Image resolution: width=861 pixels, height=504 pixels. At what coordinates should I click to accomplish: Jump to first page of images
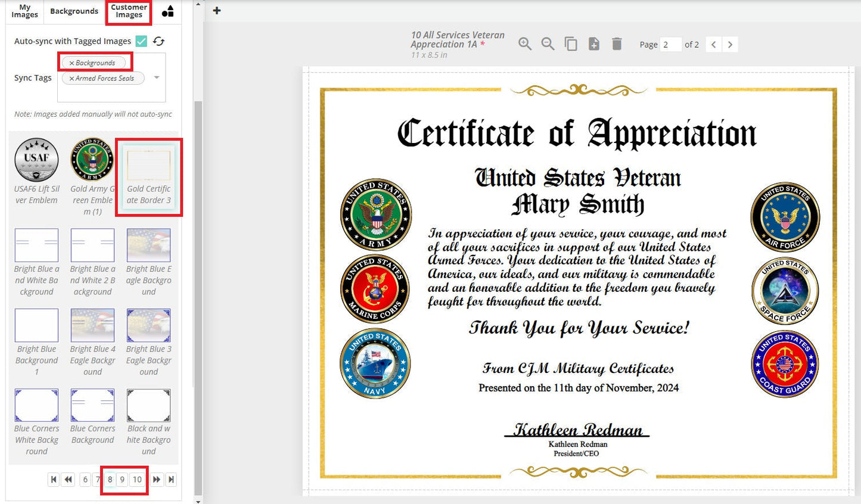point(54,480)
